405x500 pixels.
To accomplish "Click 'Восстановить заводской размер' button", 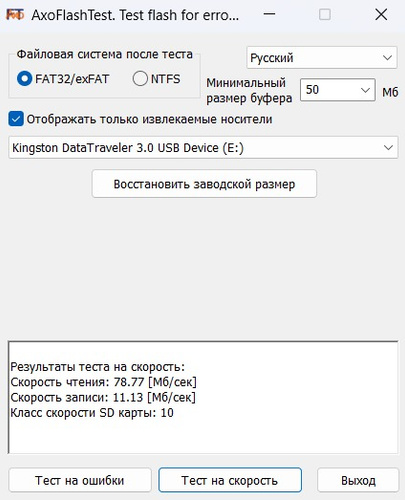I will click(204, 184).
